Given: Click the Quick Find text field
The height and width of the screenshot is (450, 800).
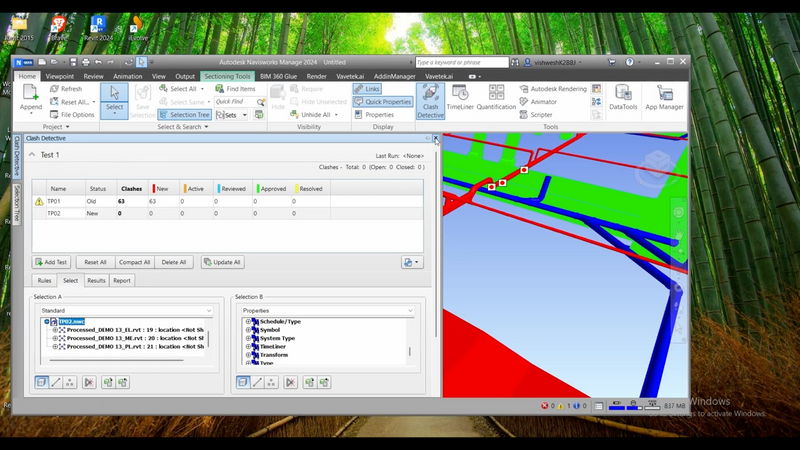Looking at the screenshot, I should pyautogui.click(x=235, y=102).
